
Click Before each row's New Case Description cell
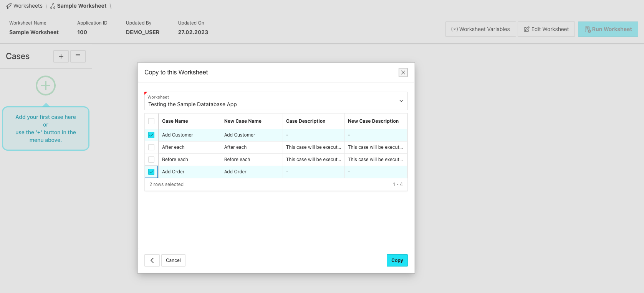pyautogui.click(x=376, y=160)
